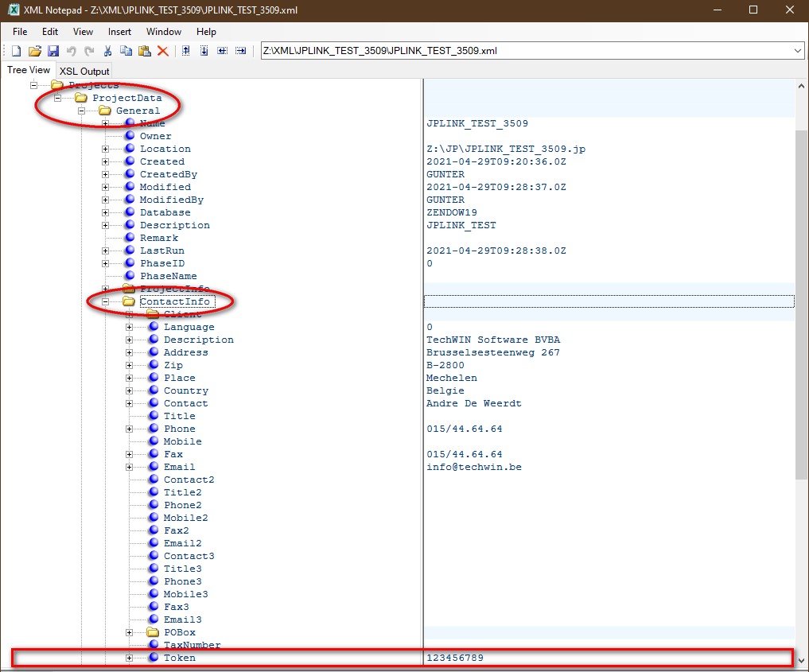Click the blue node icon beside Remark

point(130,238)
